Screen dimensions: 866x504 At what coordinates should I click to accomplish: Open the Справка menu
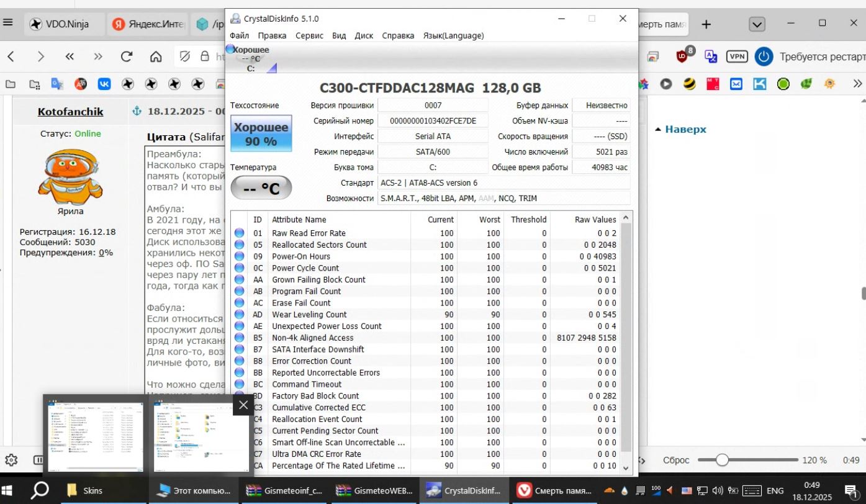click(398, 35)
